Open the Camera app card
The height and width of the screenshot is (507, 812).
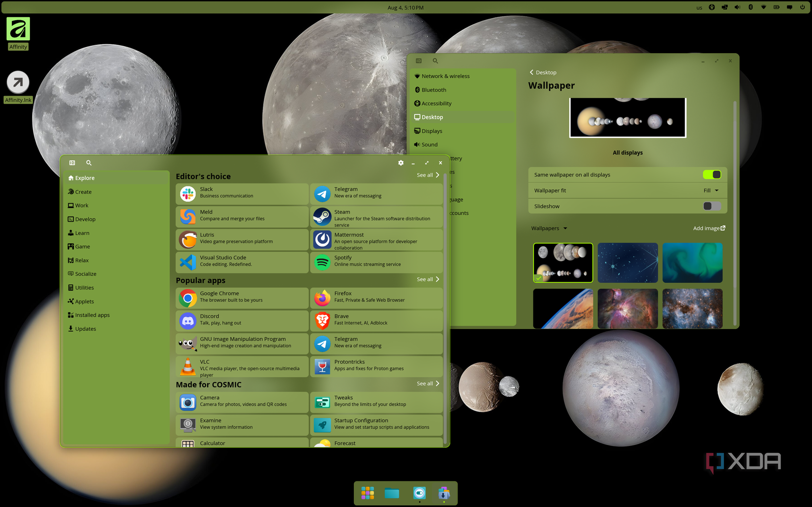(x=242, y=402)
